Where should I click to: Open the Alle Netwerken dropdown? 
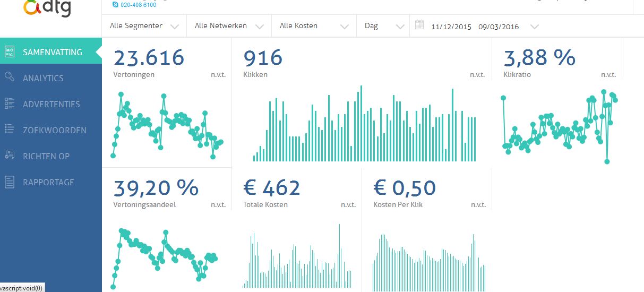(229, 26)
